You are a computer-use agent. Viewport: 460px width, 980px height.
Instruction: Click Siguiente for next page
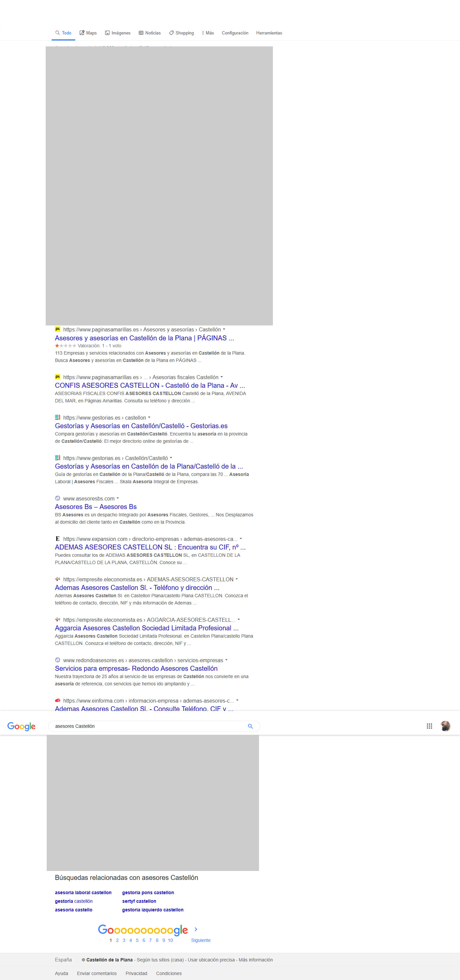(201, 940)
